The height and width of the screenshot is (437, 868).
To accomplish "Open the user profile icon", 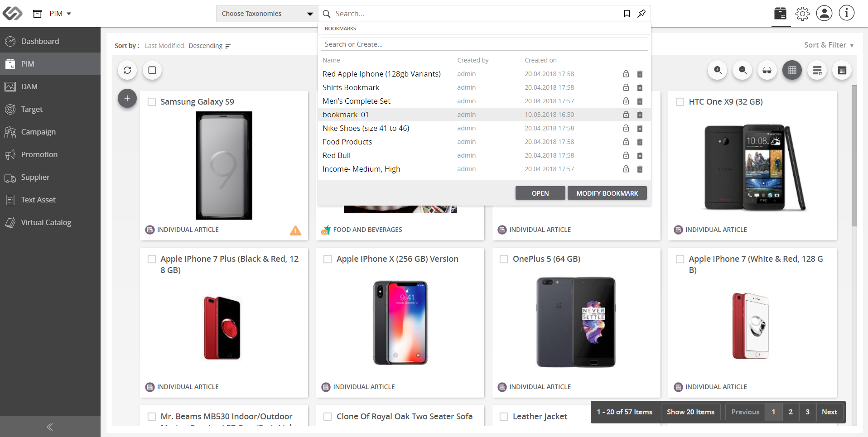I will [x=824, y=13].
